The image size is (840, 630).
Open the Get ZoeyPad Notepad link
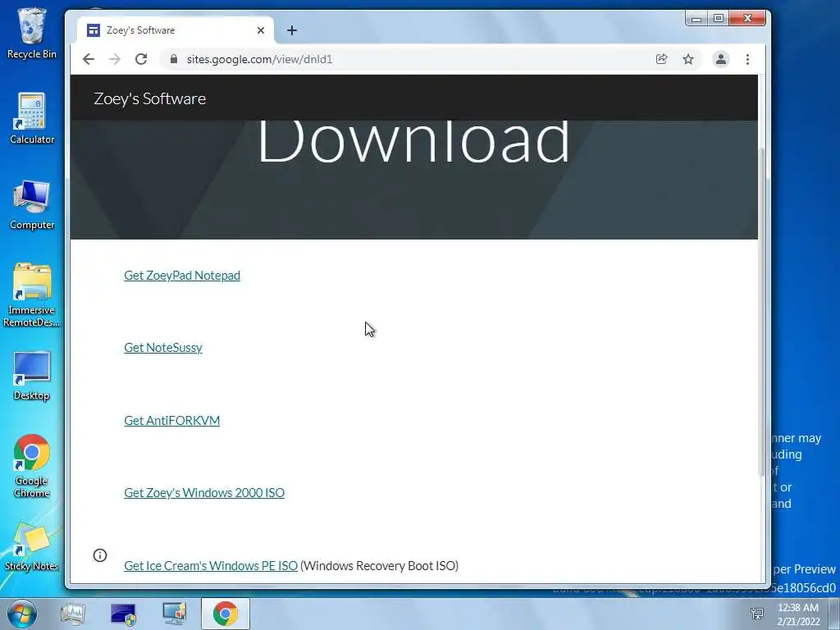click(x=182, y=276)
